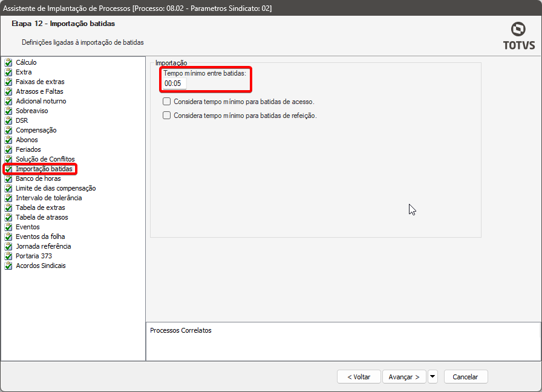
Task: Click the checkmark icon beside Faixas de extras
Action: coord(8,82)
